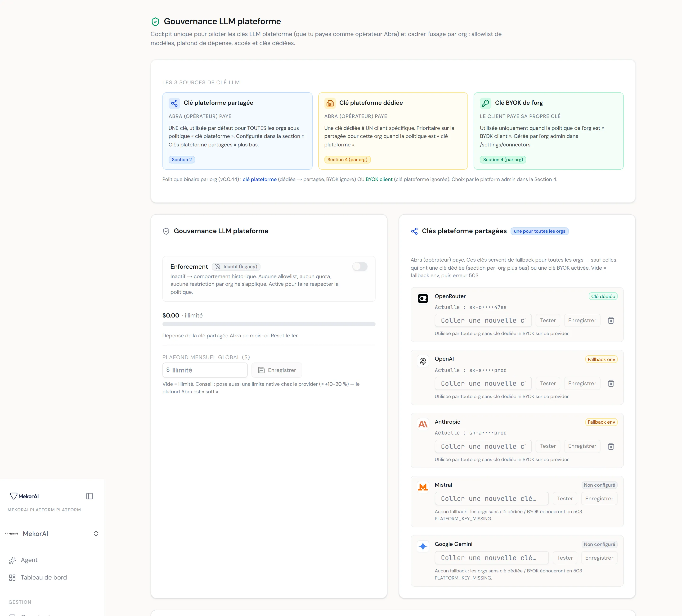Image resolution: width=682 pixels, height=616 pixels.
Task: Focus the Mistral new key input
Action: pyautogui.click(x=492, y=498)
